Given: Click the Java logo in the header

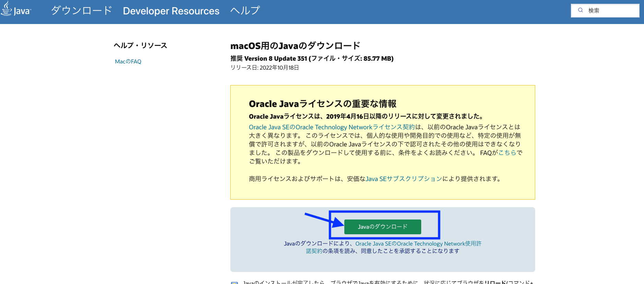Looking at the screenshot, I should click(x=16, y=9).
